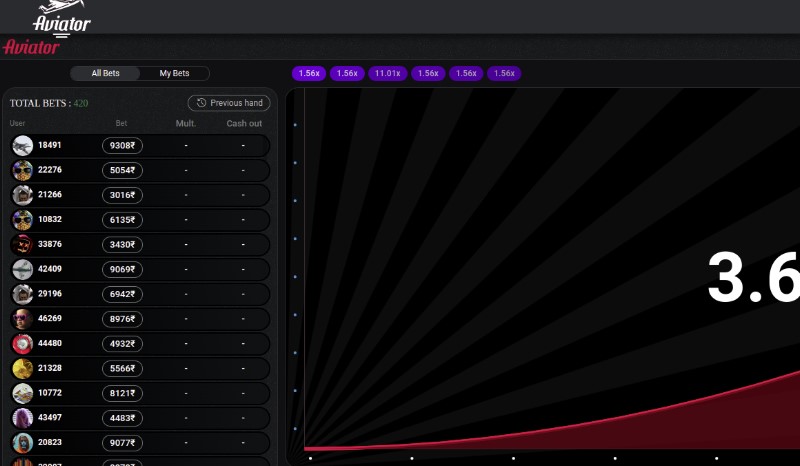The height and width of the screenshot is (466, 800).
Task: Click the TOTAL BETS : 420 label
Action: point(49,103)
